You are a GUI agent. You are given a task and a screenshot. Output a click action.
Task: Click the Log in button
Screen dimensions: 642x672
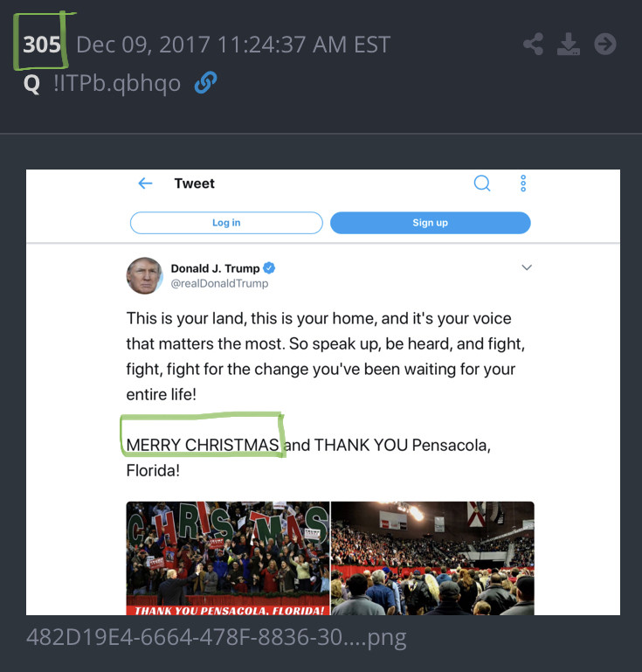pos(226,223)
